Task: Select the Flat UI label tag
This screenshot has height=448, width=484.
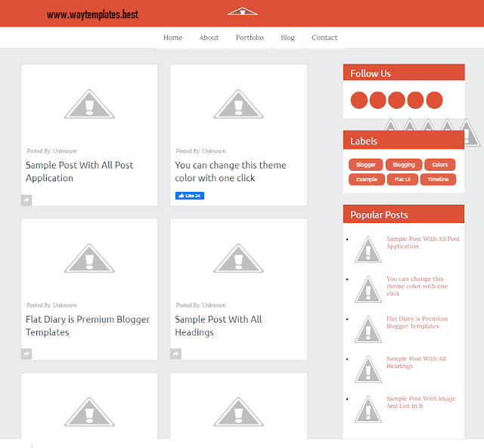Action: click(x=402, y=180)
